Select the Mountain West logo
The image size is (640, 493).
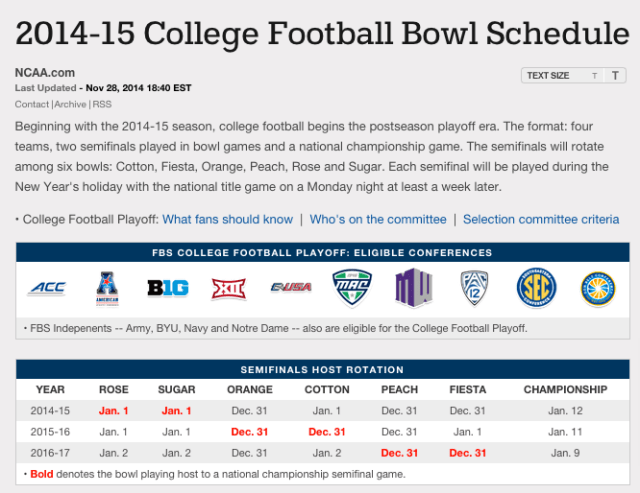(412, 288)
